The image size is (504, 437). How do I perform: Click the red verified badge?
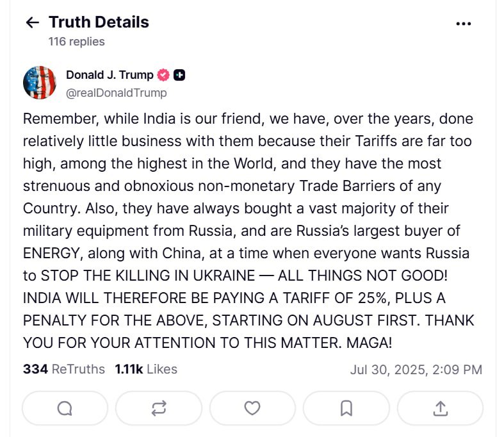pos(163,75)
